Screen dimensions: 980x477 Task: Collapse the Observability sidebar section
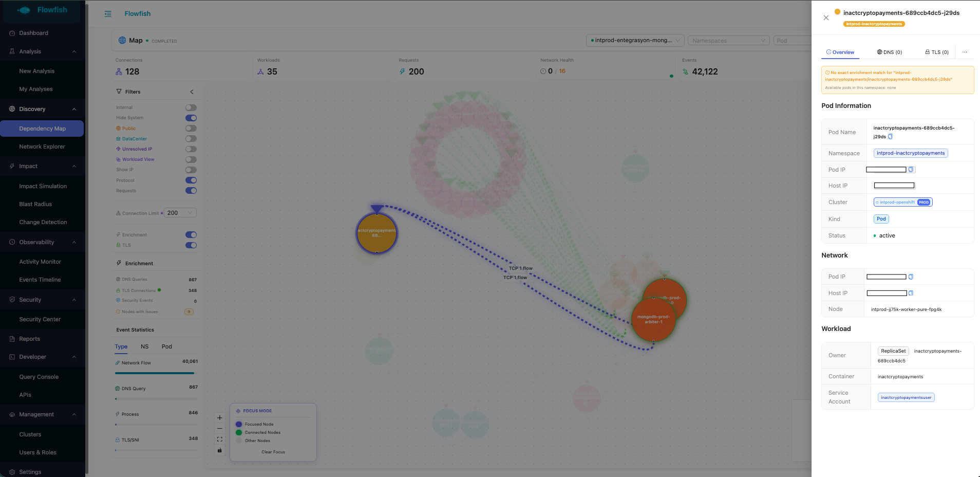pos(74,242)
